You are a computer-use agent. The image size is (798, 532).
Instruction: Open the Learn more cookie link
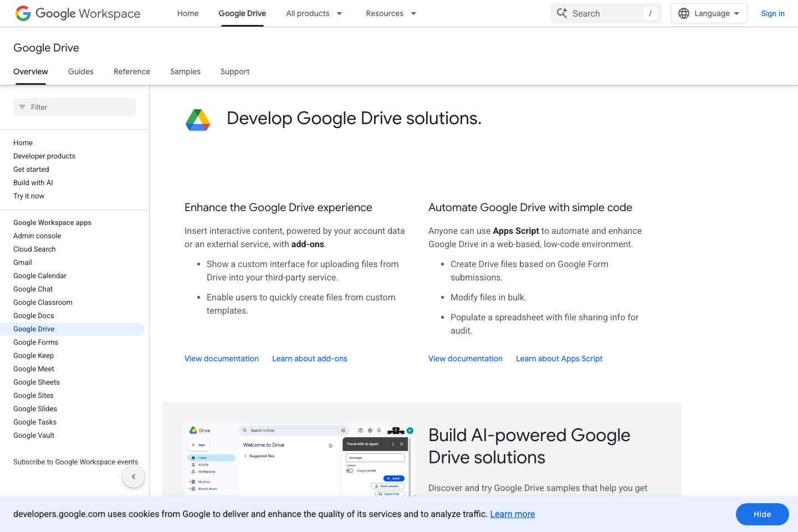[512, 514]
